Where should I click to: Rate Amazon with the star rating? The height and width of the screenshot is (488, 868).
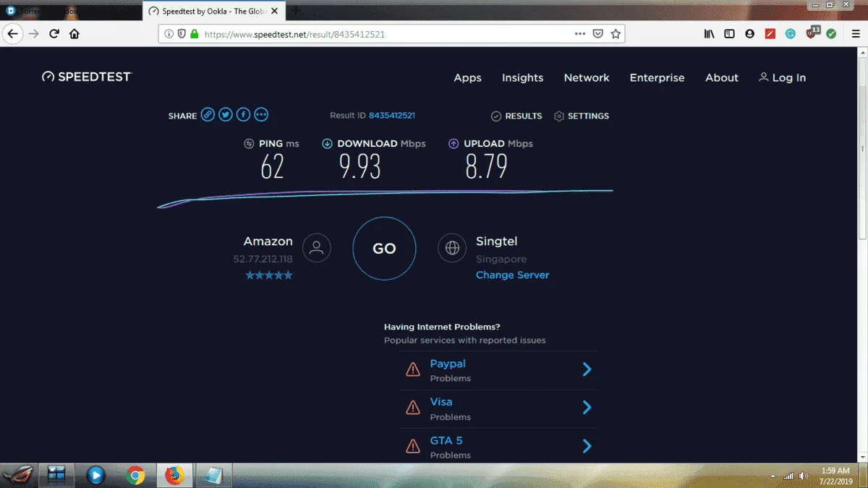(x=269, y=275)
